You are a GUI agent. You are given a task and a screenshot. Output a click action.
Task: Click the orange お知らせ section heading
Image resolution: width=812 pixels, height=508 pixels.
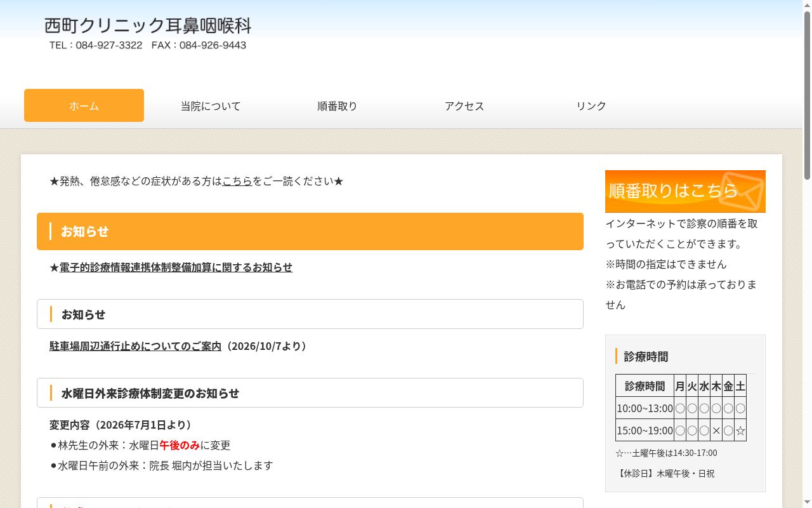pyautogui.click(x=310, y=231)
